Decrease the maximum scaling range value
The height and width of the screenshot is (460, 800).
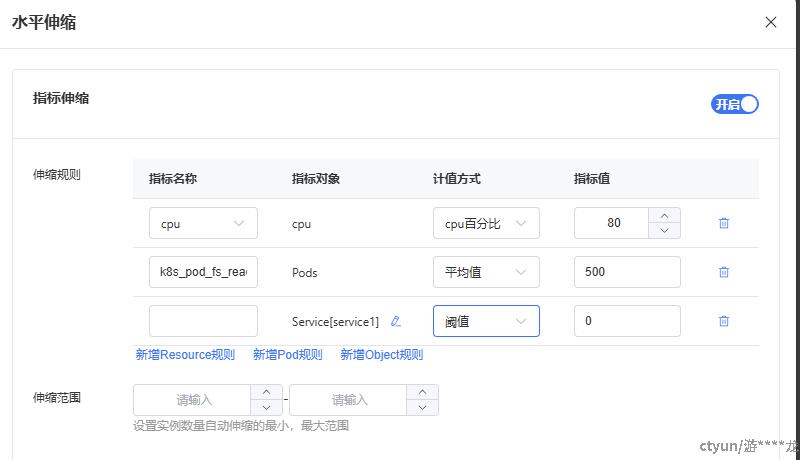coord(422,408)
